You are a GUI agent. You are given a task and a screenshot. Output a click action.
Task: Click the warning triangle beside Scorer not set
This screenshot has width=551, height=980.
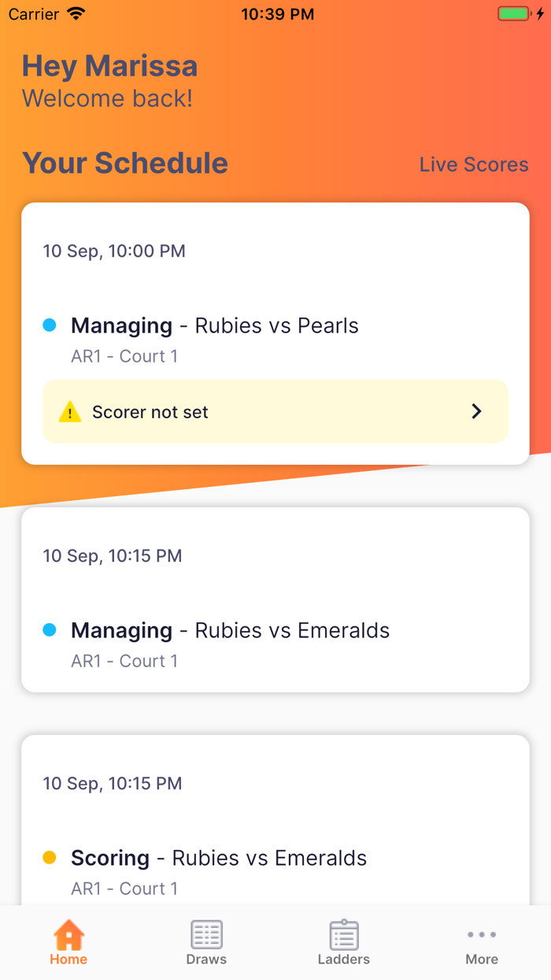pos(70,411)
